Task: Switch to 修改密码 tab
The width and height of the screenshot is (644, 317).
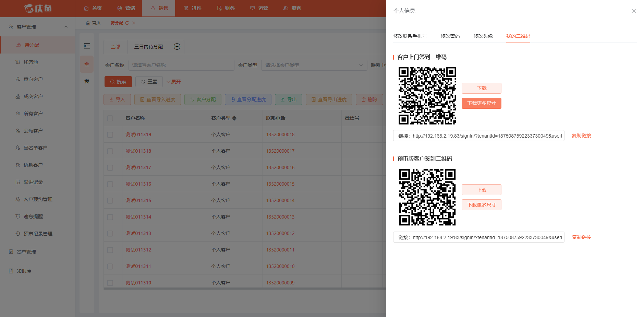Action: click(450, 36)
